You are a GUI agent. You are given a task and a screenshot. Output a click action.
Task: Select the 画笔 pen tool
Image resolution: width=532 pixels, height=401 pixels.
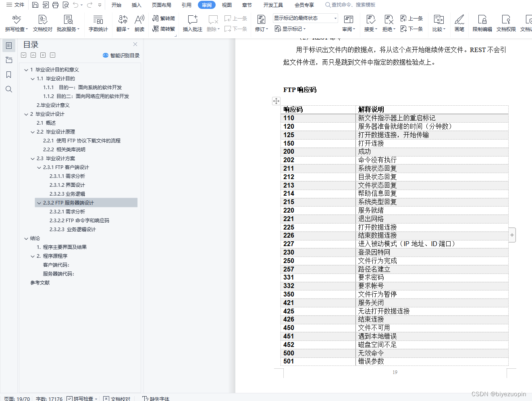(x=459, y=23)
